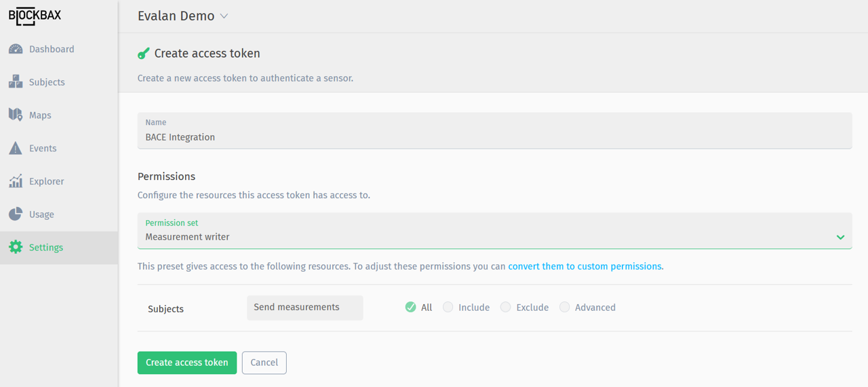868x387 pixels.
Task: Click the green chevron in Permission set
Action: pos(840,237)
